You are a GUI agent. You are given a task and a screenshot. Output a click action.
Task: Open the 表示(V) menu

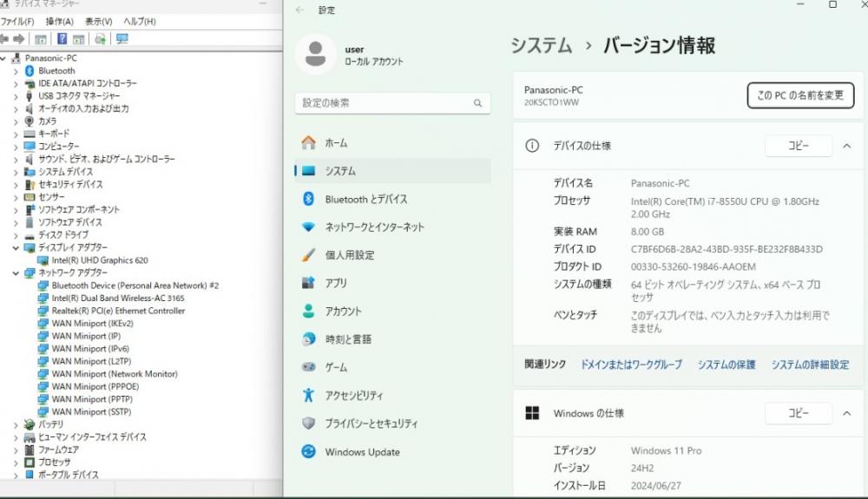(x=99, y=22)
